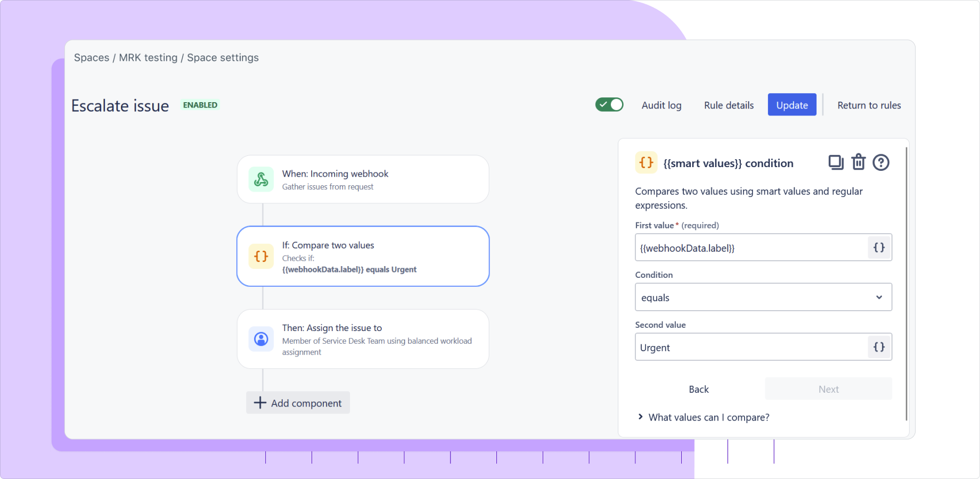The height and width of the screenshot is (479, 980).
Task: Open the Audit log
Action: tap(661, 105)
